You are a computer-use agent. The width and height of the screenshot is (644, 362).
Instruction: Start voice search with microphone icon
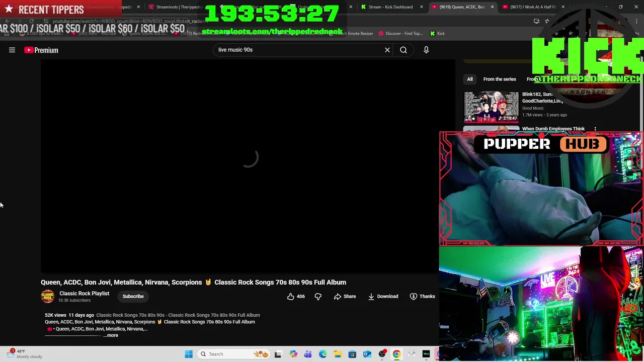[426, 50]
